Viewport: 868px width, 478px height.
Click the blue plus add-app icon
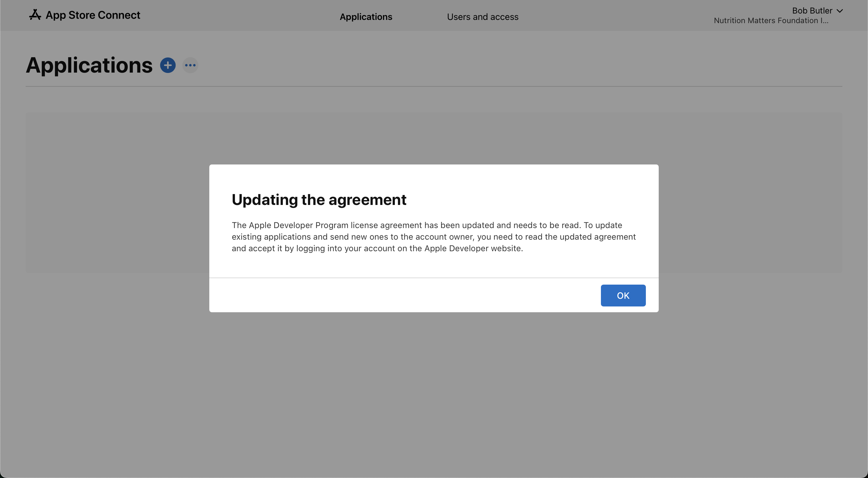[168, 65]
